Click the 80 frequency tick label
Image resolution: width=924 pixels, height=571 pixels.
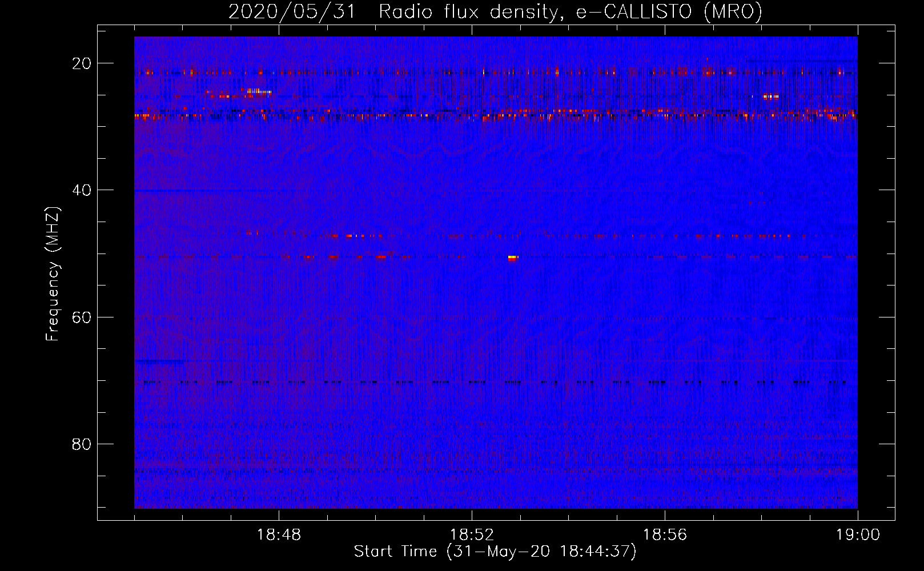[x=82, y=444]
